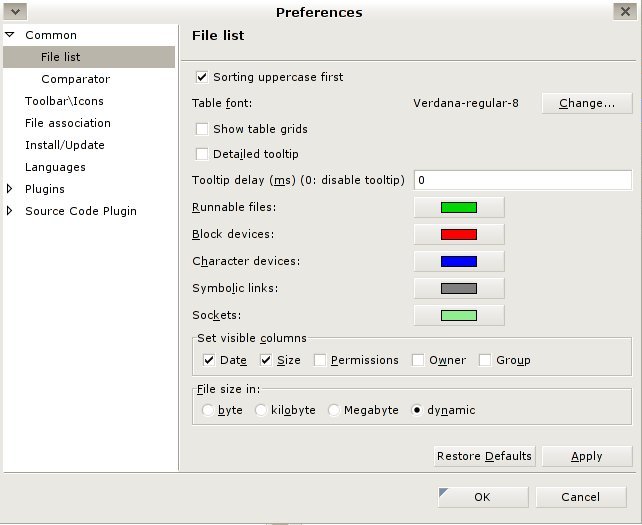
Task: Enable Show table grids
Action: [202, 129]
